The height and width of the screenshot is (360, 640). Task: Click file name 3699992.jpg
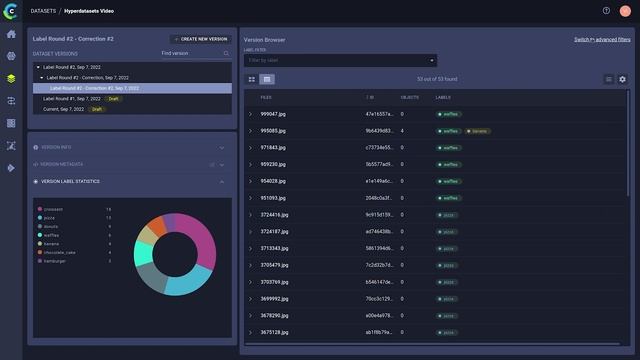click(x=274, y=299)
